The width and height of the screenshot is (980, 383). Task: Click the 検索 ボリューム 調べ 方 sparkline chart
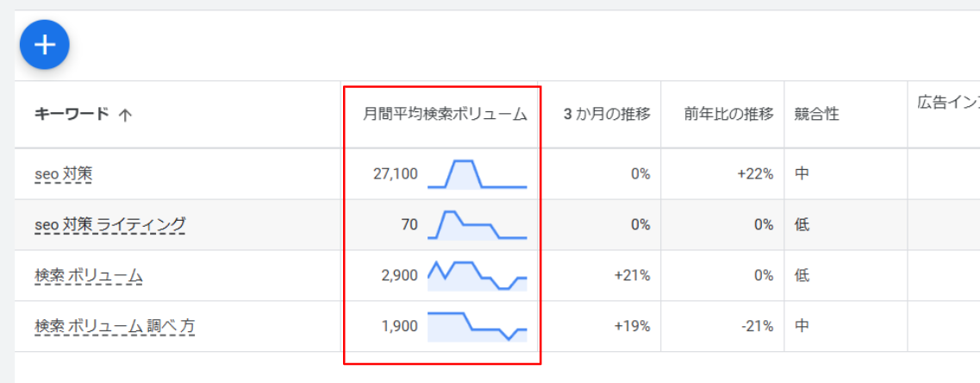(x=477, y=327)
